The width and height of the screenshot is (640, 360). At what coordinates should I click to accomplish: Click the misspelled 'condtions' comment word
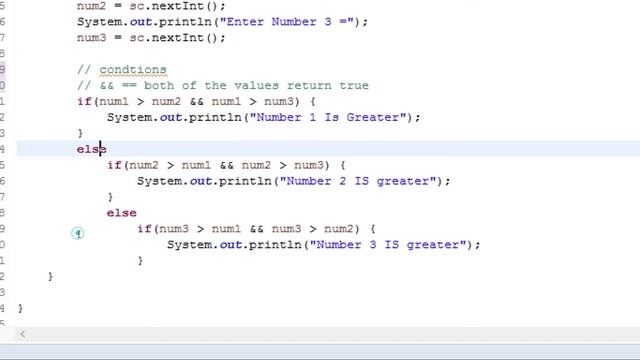tap(133, 70)
